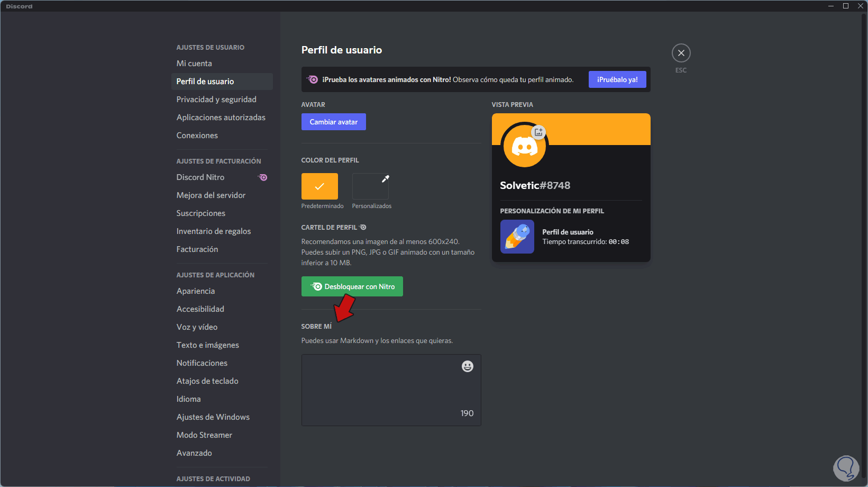Open Idioma language settings
The image size is (868, 487).
coord(222,399)
